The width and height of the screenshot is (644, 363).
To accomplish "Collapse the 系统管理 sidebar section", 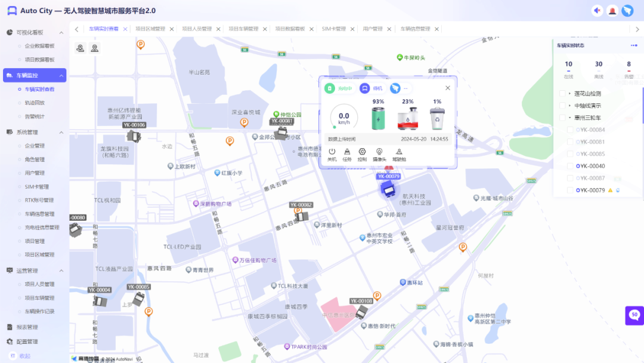I will click(x=61, y=132).
